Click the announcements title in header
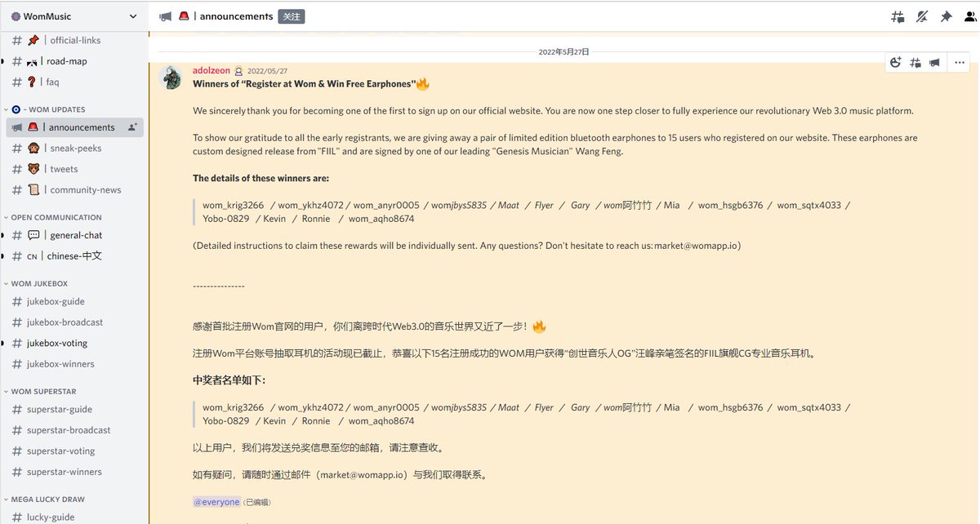 [237, 16]
